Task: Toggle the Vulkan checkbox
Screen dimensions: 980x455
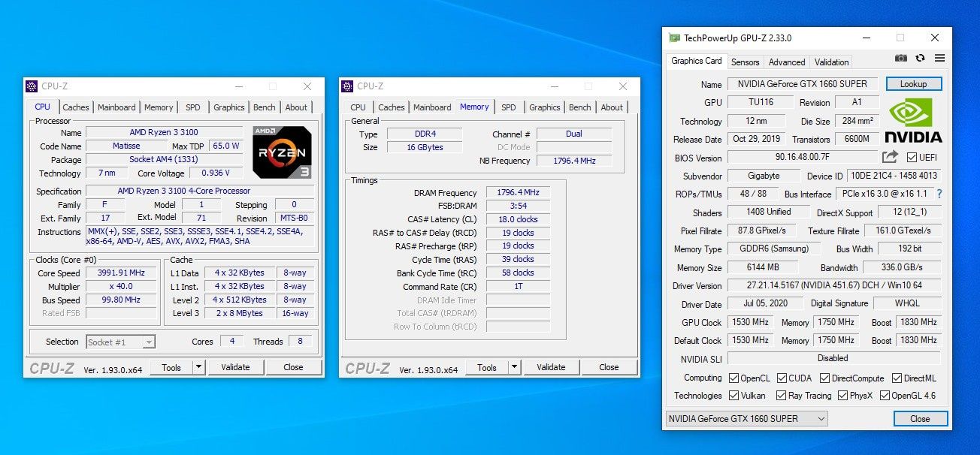Action: (x=734, y=396)
